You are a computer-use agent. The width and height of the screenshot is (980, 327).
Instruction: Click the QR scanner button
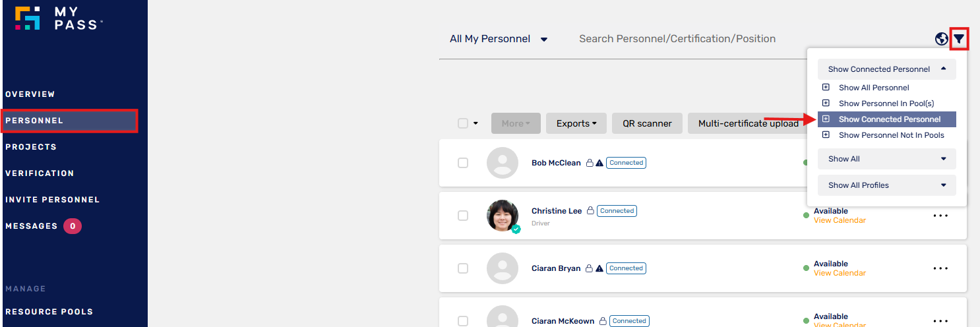pyautogui.click(x=647, y=123)
